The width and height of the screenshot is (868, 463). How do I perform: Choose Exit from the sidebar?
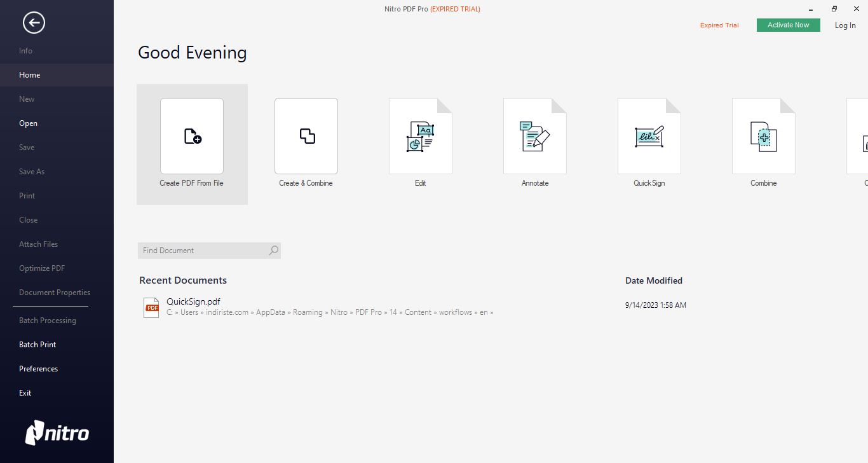point(25,393)
